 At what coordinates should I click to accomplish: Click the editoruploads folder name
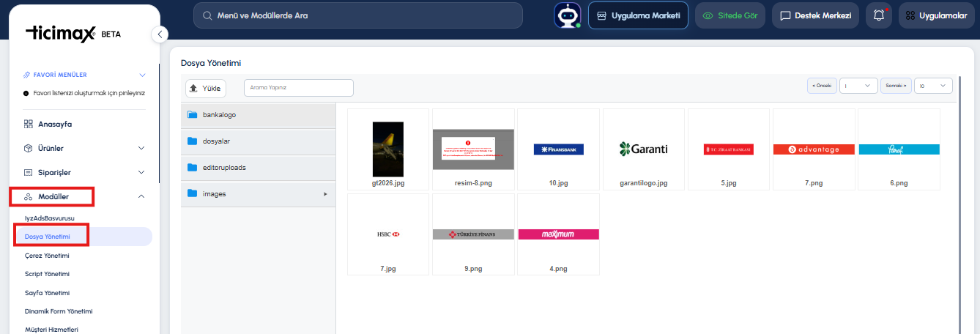tap(224, 168)
